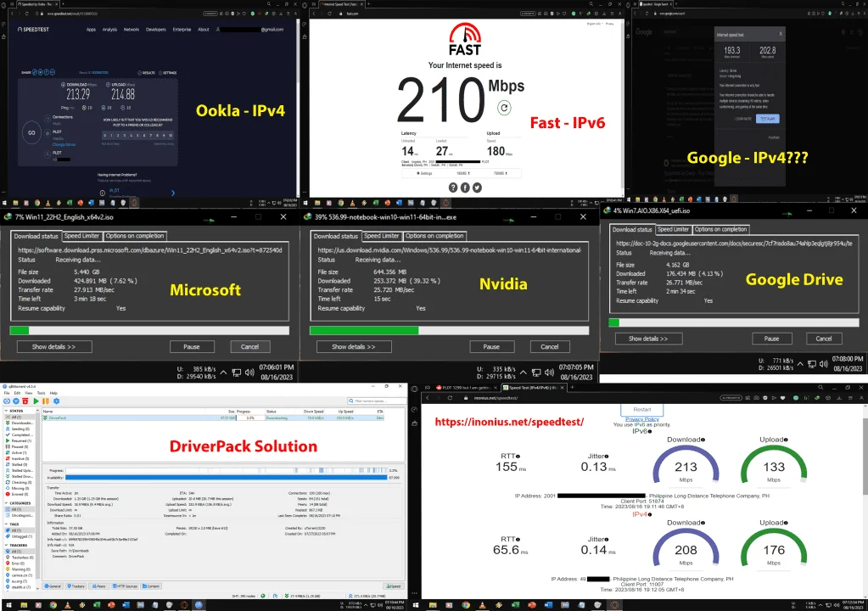
Task: Collapse the STATUS section in qBittorrent sidebar
Action: pyautogui.click(x=6, y=411)
